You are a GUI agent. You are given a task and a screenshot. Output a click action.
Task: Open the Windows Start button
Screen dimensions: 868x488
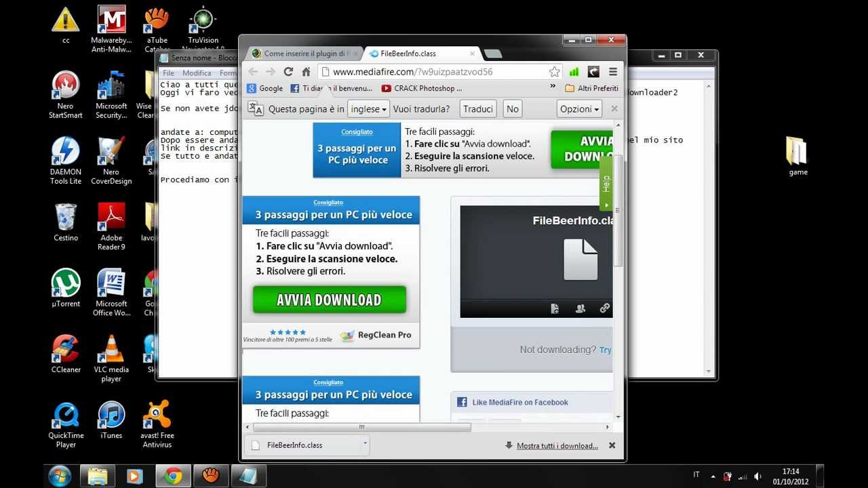(60, 476)
